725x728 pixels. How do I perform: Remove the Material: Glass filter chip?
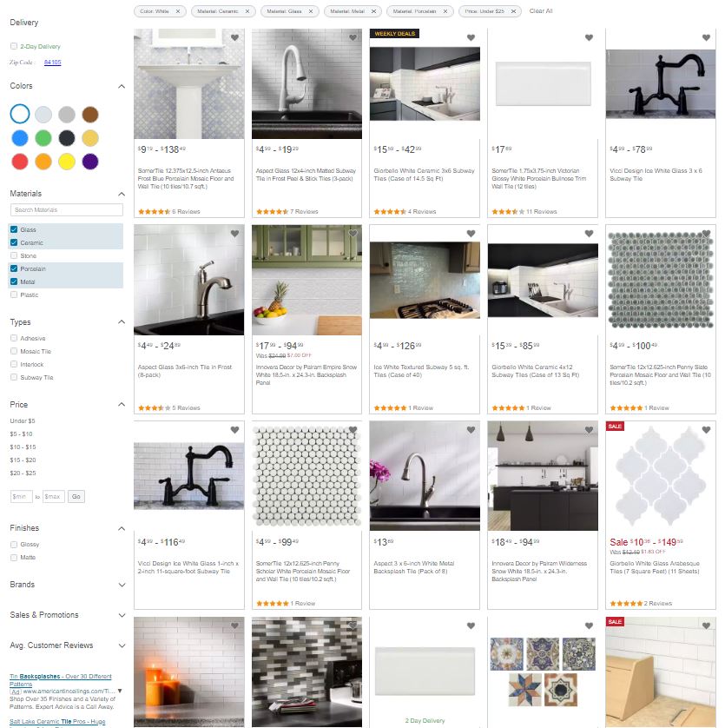(311, 11)
